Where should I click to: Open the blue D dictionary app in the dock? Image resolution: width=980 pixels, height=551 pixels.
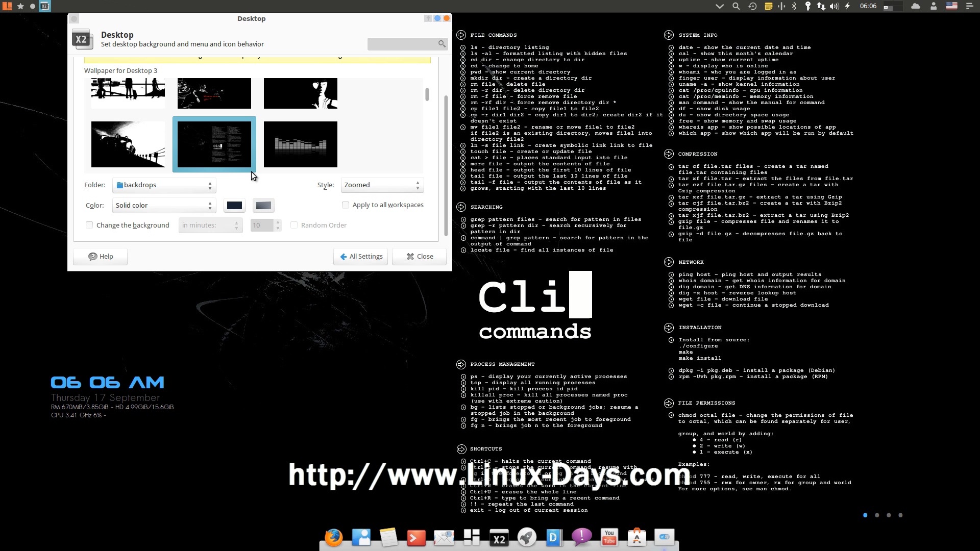(x=554, y=537)
